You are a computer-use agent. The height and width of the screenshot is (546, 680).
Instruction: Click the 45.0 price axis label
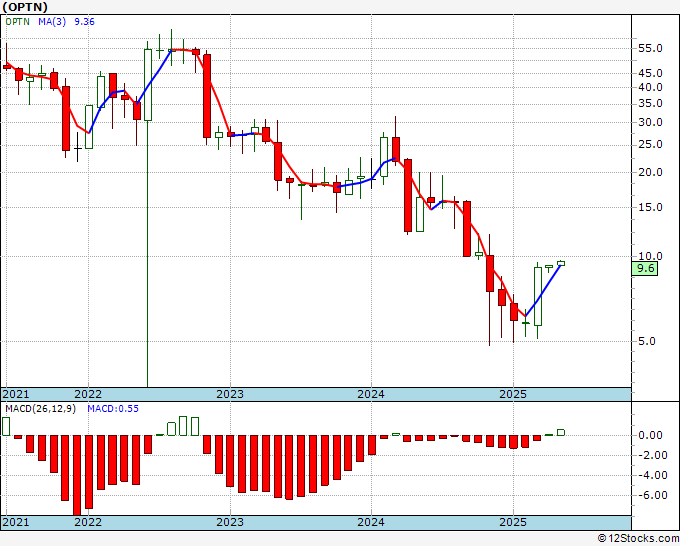[651, 73]
